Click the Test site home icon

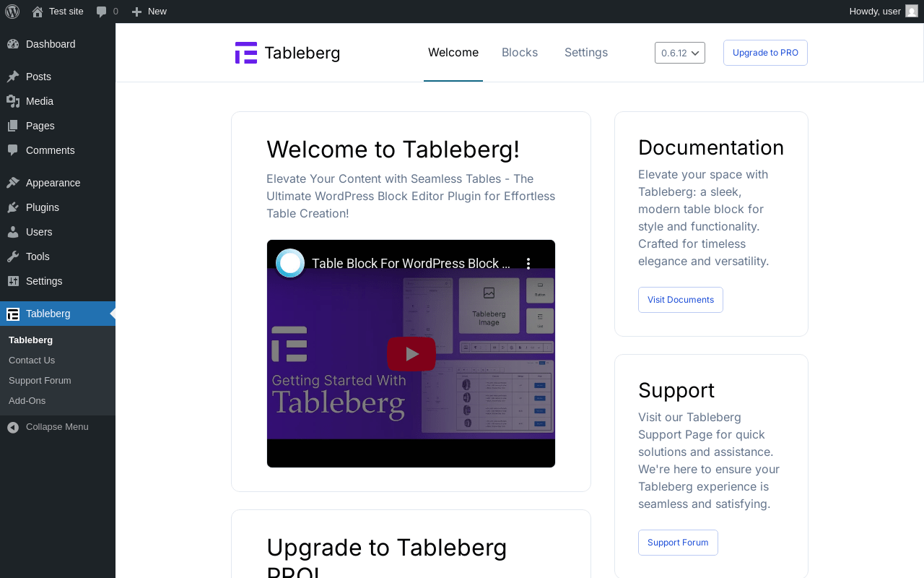click(x=38, y=12)
